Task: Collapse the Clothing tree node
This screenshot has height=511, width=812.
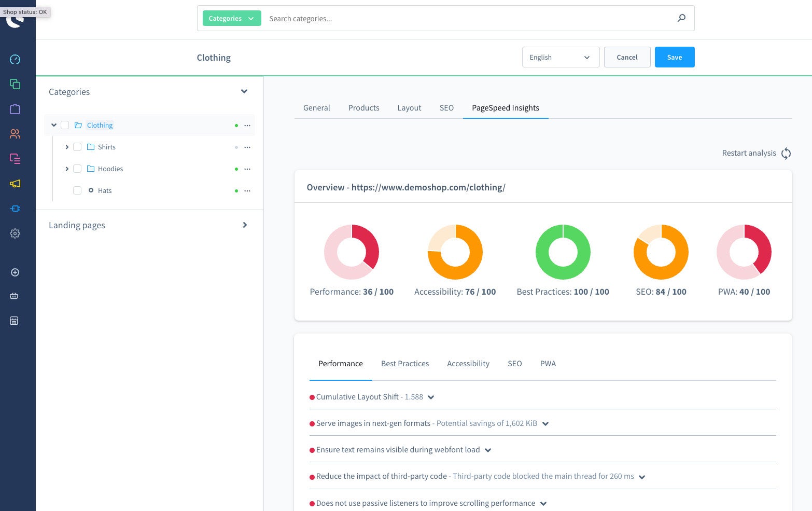Action: point(53,125)
